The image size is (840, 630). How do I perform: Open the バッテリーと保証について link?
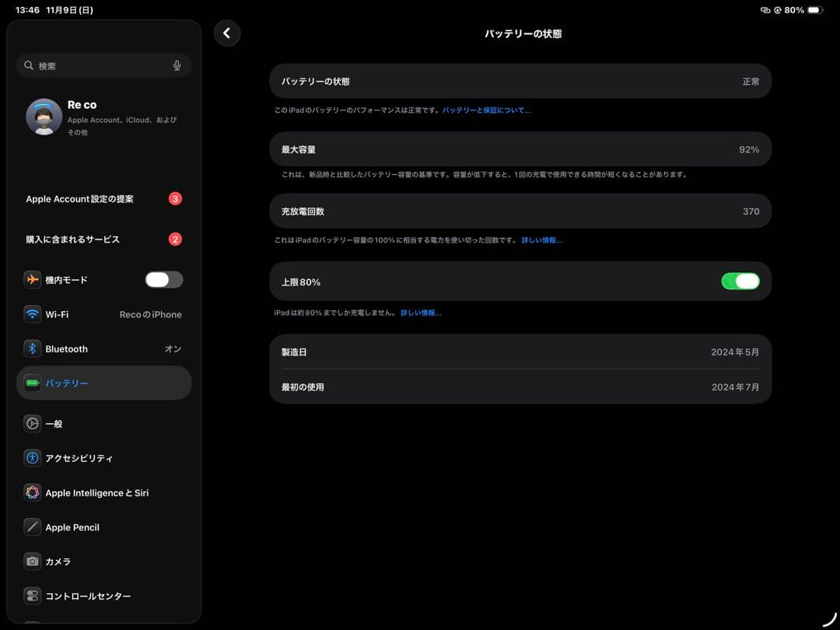pyautogui.click(x=486, y=110)
